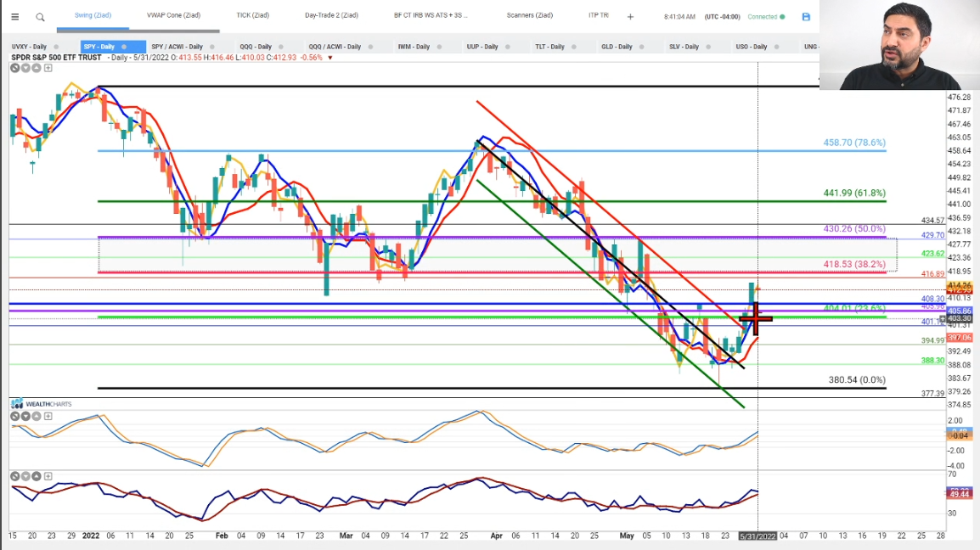Click gray dot on USO - Daily tab

776,47
